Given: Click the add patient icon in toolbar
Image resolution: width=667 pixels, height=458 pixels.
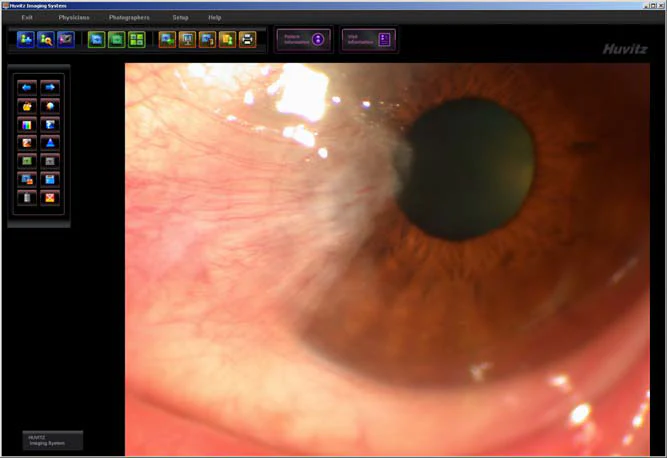Looking at the screenshot, I should pos(26,40).
